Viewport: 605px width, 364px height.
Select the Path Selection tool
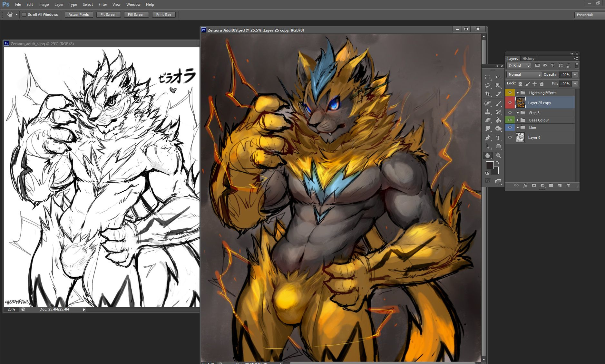point(488,146)
